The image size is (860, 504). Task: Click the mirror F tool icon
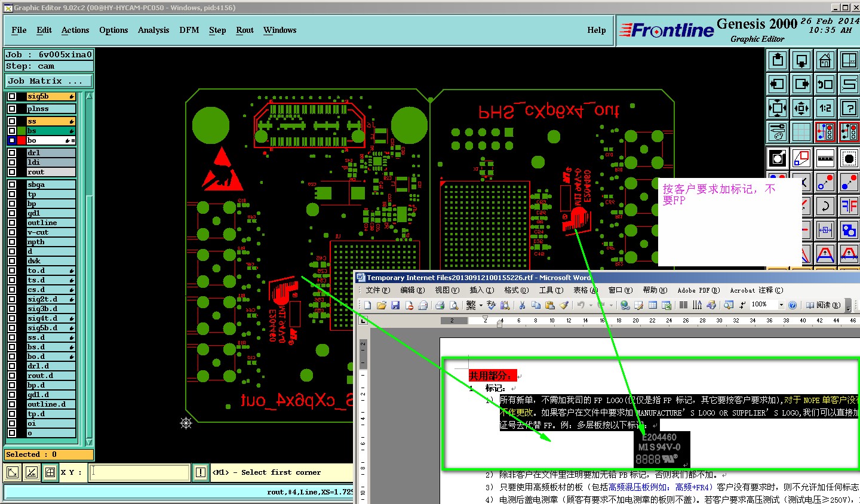click(849, 207)
